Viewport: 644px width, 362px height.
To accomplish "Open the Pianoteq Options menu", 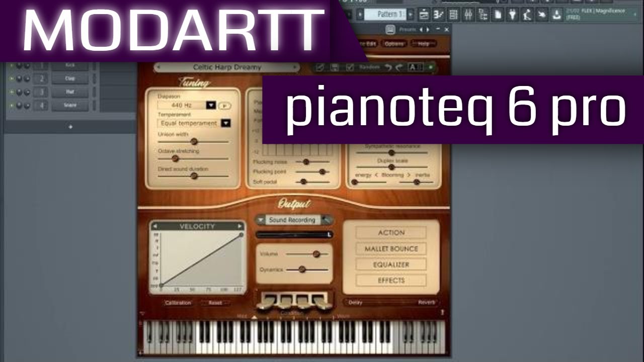I will coord(394,44).
